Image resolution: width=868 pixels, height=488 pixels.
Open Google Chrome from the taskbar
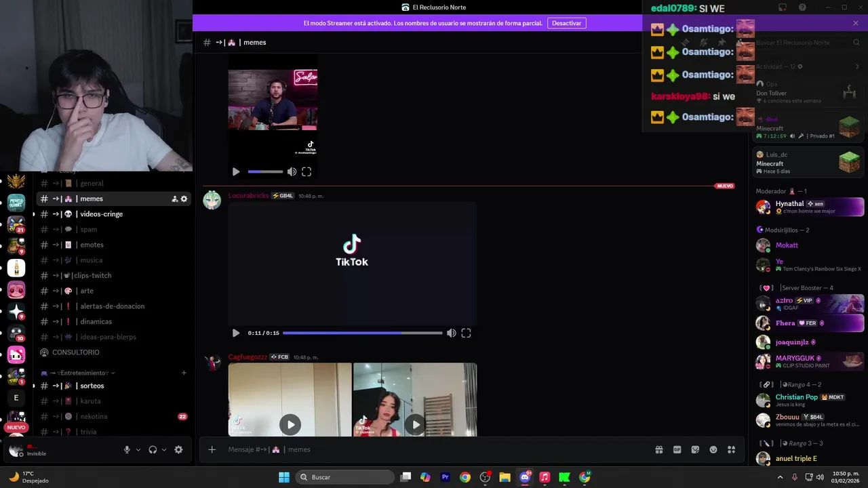(465, 477)
